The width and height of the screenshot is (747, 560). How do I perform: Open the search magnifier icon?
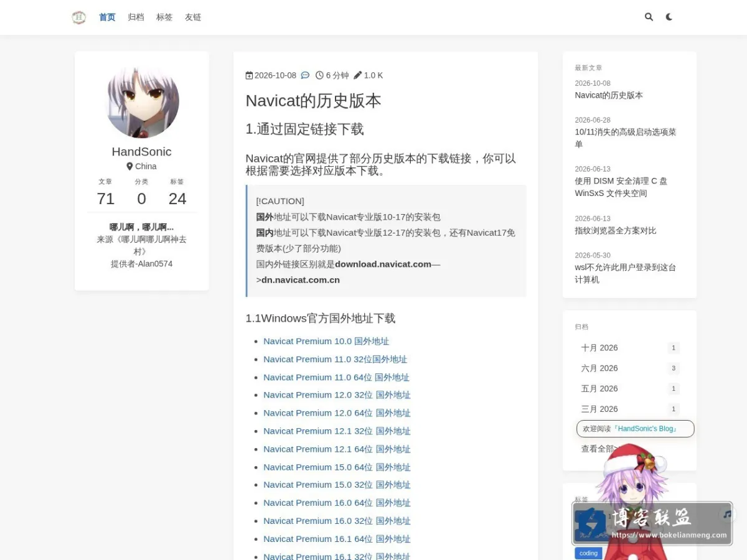[x=649, y=17]
